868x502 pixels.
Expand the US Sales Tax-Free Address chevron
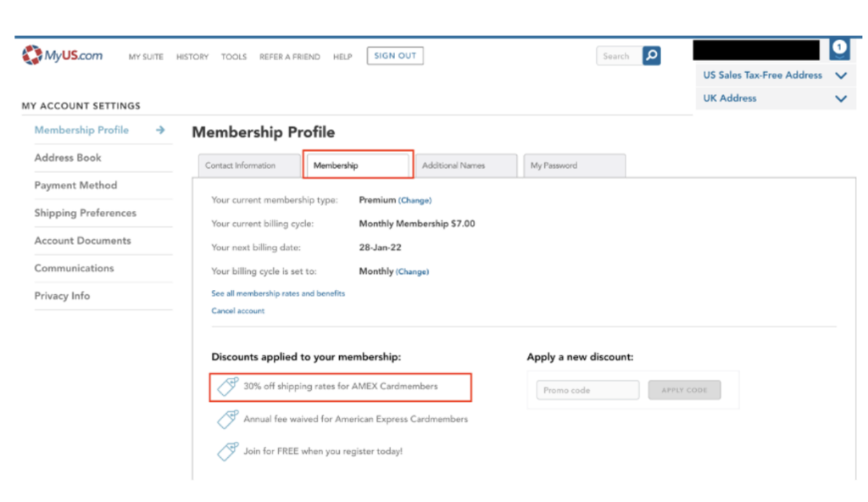[x=841, y=75]
